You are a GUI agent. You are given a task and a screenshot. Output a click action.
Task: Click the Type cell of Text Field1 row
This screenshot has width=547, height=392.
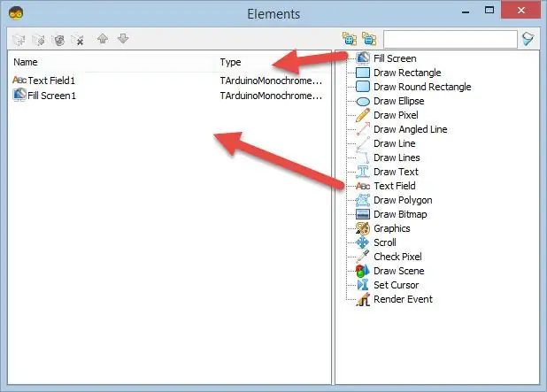point(271,81)
